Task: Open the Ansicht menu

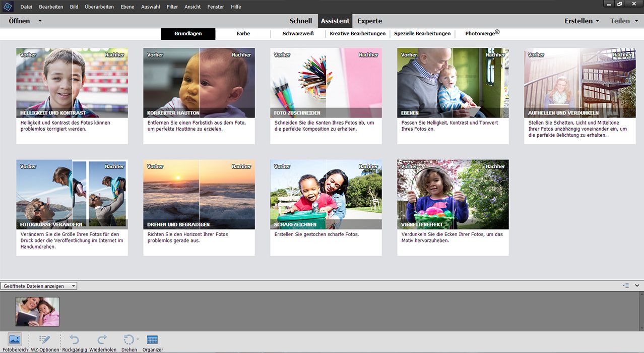Action: tap(192, 7)
